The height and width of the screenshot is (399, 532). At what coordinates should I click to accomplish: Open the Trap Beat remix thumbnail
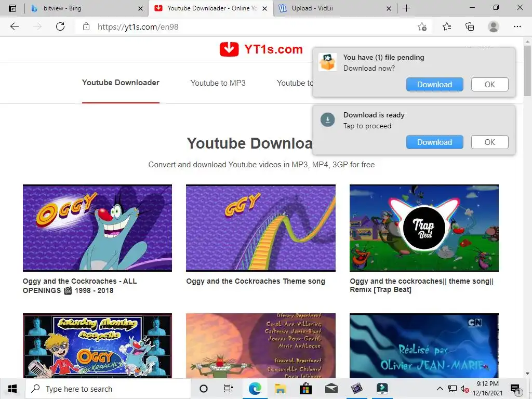click(x=424, y=228)
